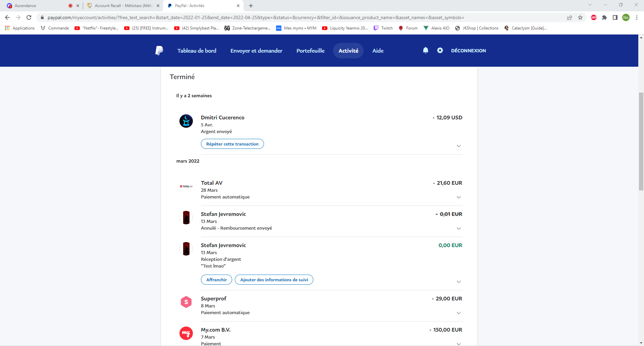
Task: Open the browser extensions puzzle menu
Action: coord(604,17)
